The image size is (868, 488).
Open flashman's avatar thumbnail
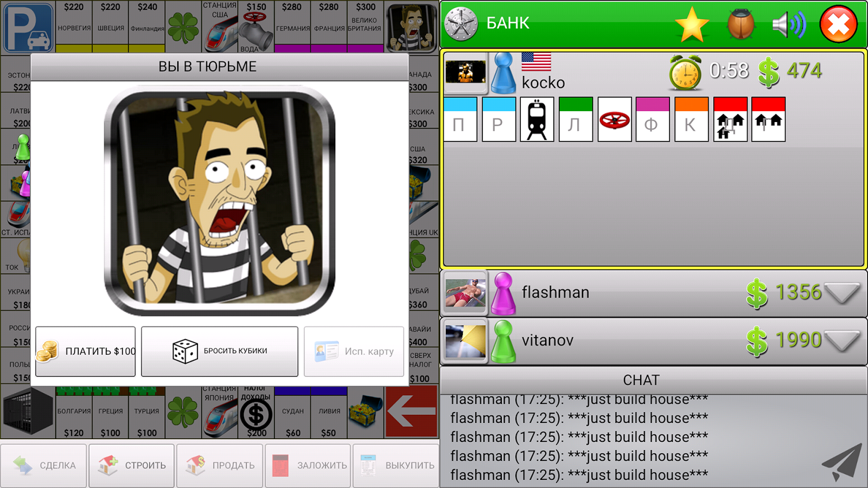(x=465, y=293)
